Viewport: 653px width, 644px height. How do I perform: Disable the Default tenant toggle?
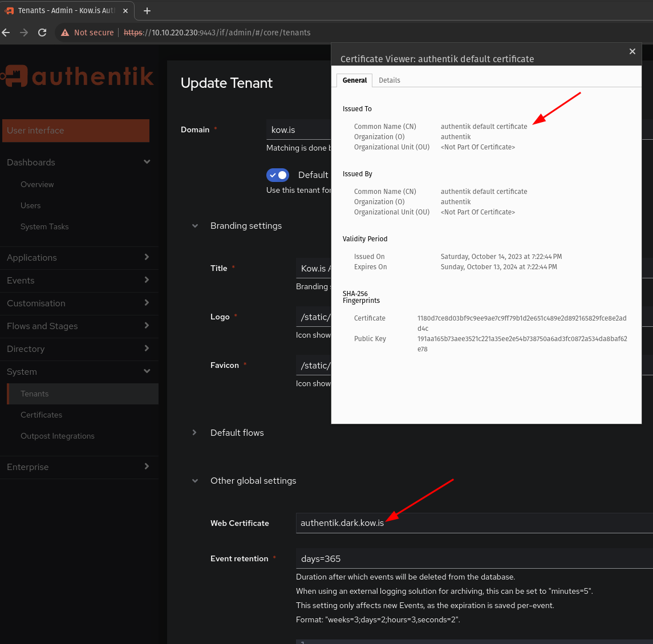(278, 175)
